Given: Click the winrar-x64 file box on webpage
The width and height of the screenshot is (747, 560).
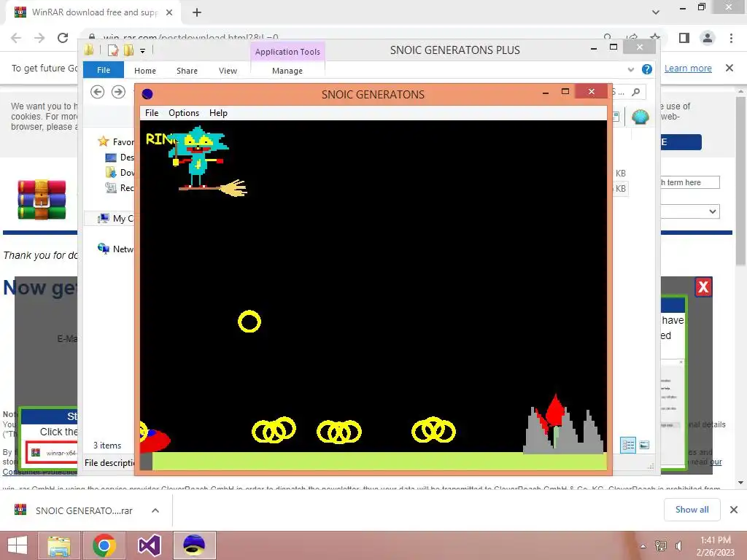Looking at the screenshot, I should tap(53, 452).
